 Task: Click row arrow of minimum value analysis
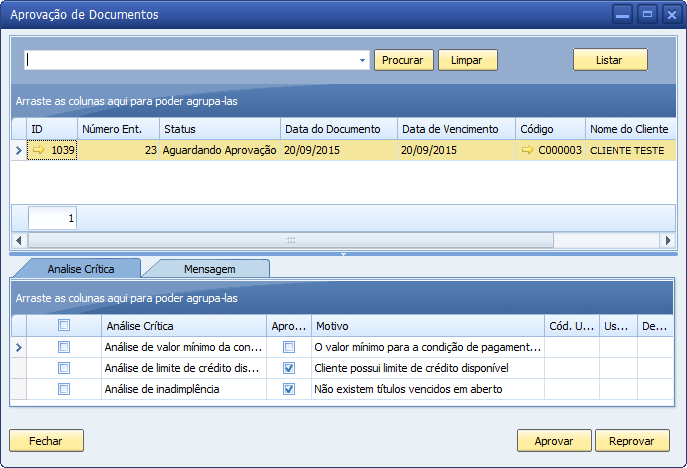pyautogui.click(x=18, y=347)
